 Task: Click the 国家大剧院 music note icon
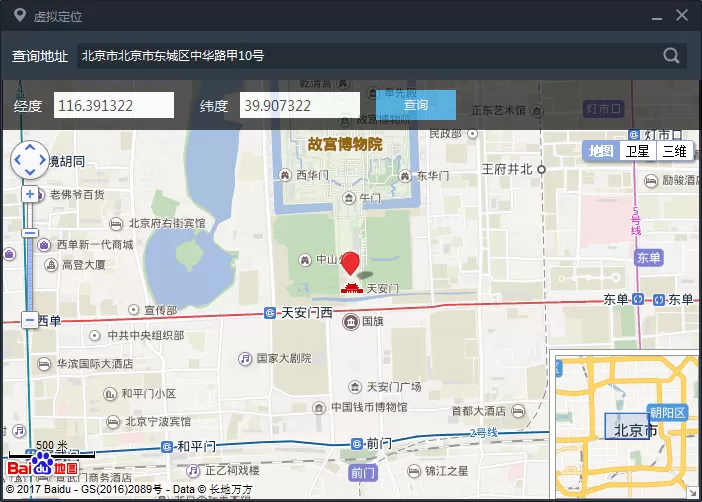(245, 358)
